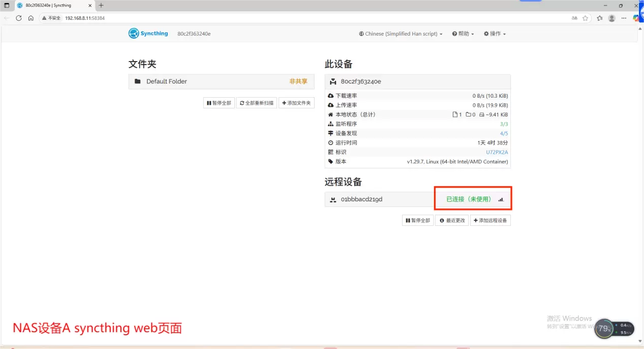Click the browser home icon
The width and height of the screenshot is (644, 349).
click(31, 18)
